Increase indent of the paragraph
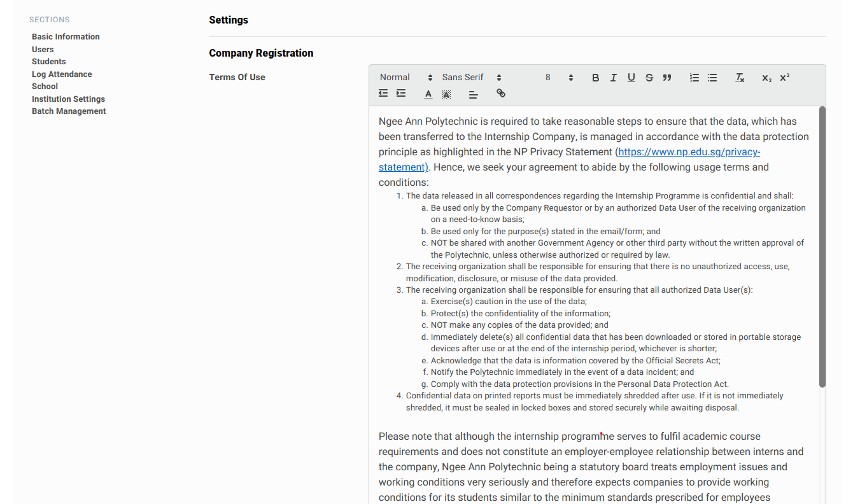867x504 pixels. [400, 94]
